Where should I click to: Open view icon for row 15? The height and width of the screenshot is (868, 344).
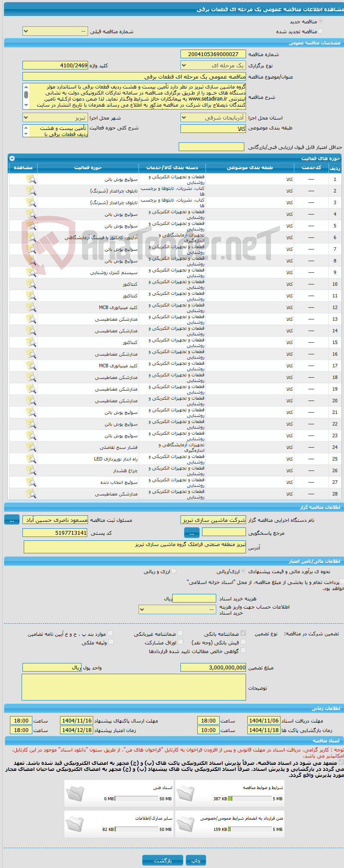(31, 342)
